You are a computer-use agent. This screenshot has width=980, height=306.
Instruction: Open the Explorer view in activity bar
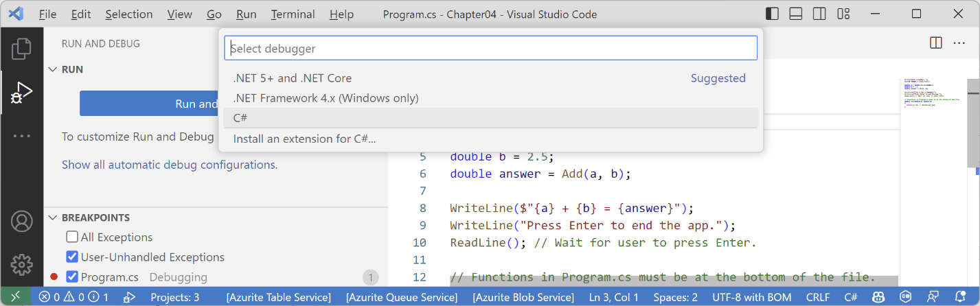pos(21,48)
